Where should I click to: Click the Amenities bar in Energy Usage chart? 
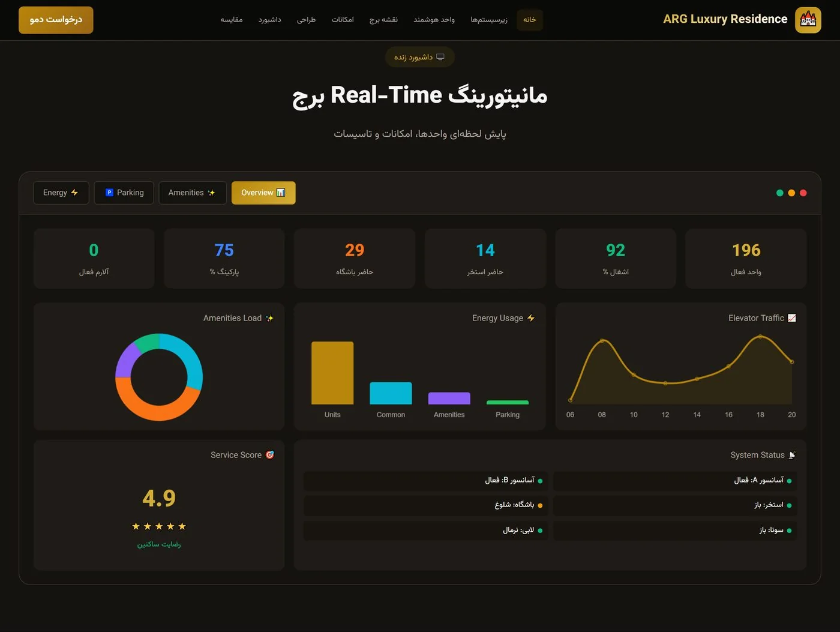tap(449, 399)
